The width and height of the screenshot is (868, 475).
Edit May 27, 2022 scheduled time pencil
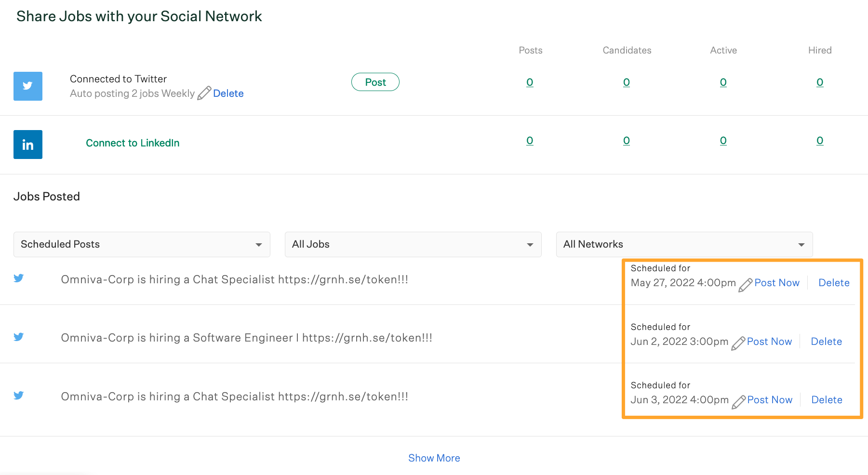pyautogui.click(x=745, y=285)
